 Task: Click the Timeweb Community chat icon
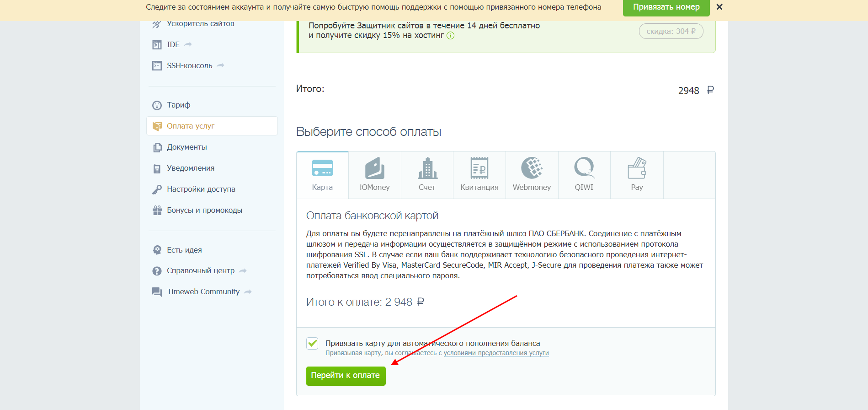[157, 292]
